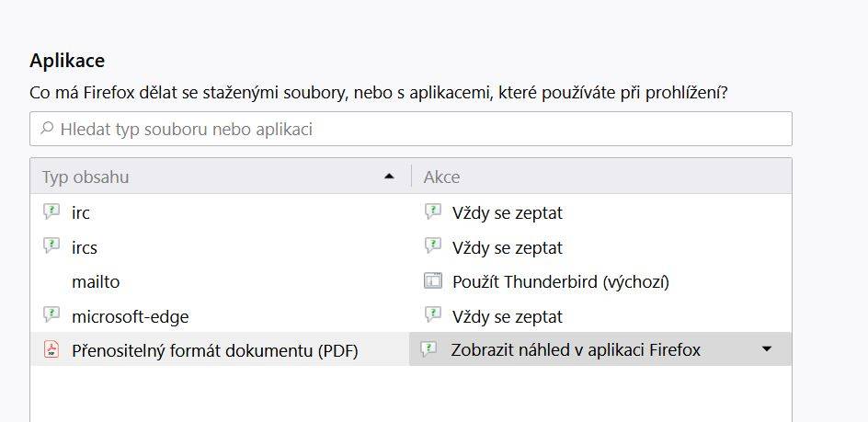This screenshot has width=868, height=422.
Task: Click the microsoft-edge content type icon
Action: point(51,315)
